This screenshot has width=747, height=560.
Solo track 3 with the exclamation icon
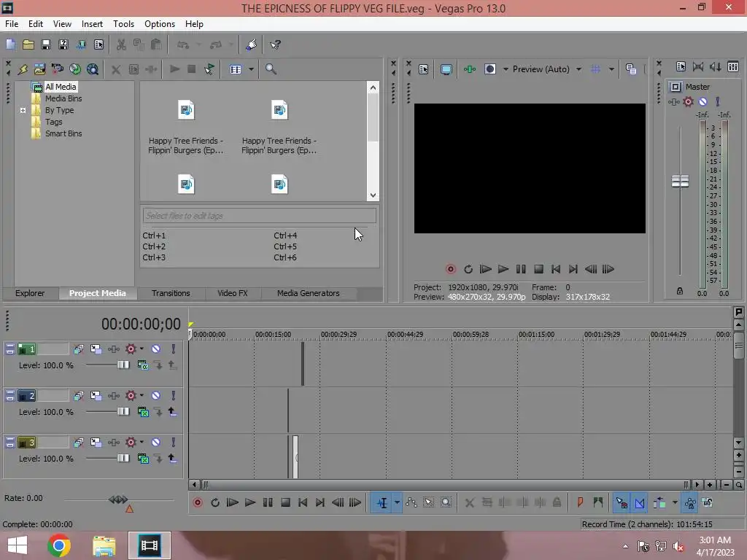(174, 443)
